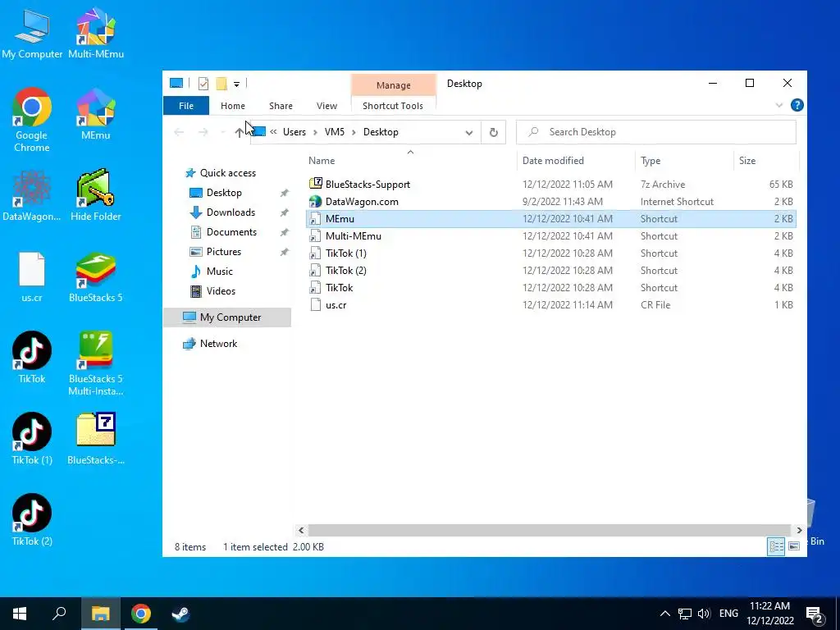Expand arrow between VM5 and Desktop
840x630 pixels.
pyautogui.click(x=354, y=132)
